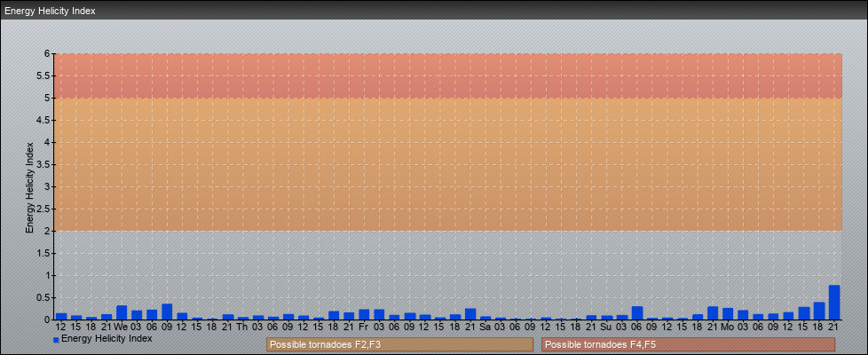Click the y-axis value 5.5
Viewport: 868px width, 355px height.
(44, 75)
